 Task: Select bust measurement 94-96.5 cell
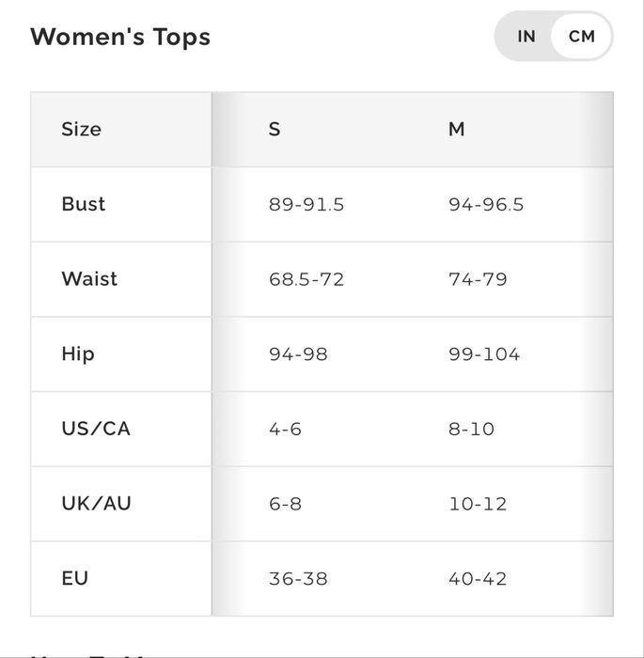(486, 205)
